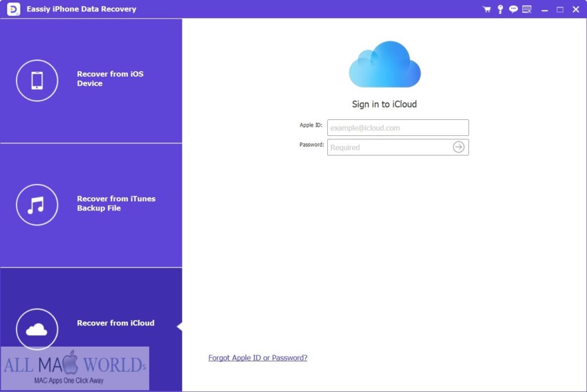Click the Eassiy iPhone Data Recovery title
Screen dimensions: 587x392
click(81, 9)
